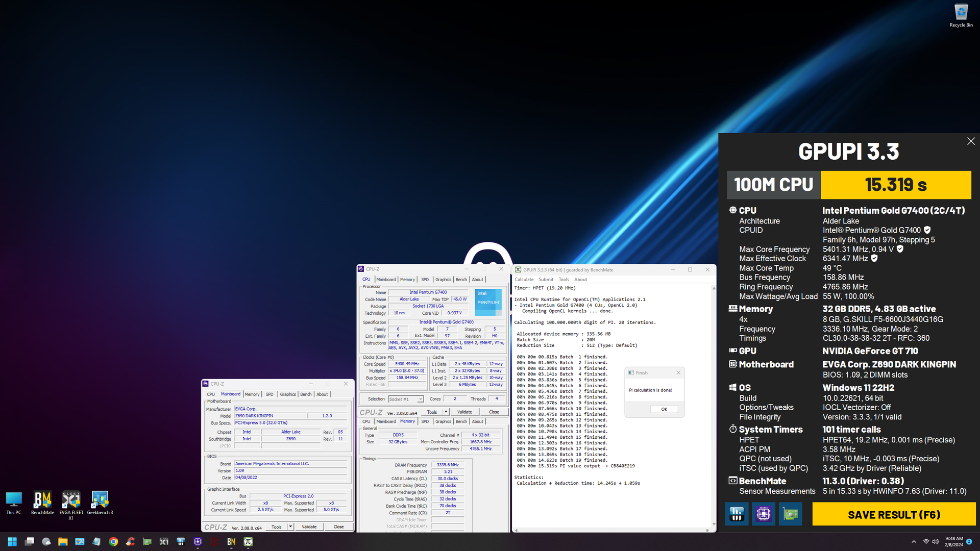Open notification badge showing 2

[969, 542]
